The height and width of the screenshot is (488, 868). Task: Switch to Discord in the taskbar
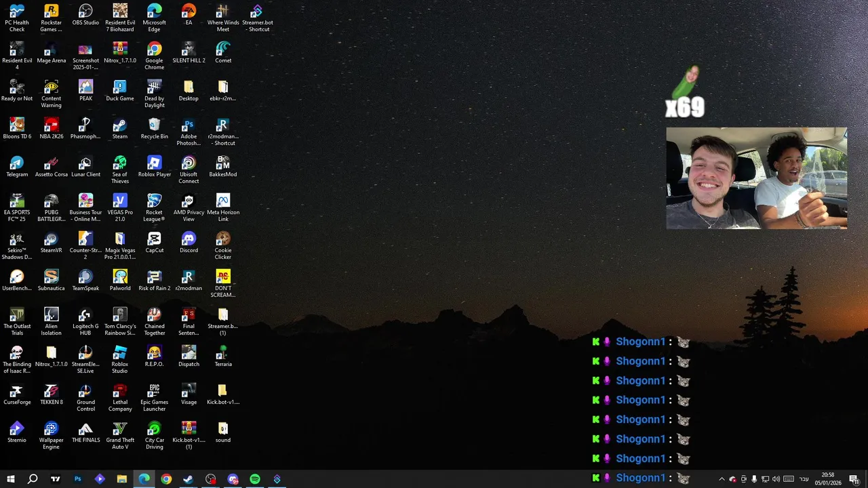pos(233,479)
